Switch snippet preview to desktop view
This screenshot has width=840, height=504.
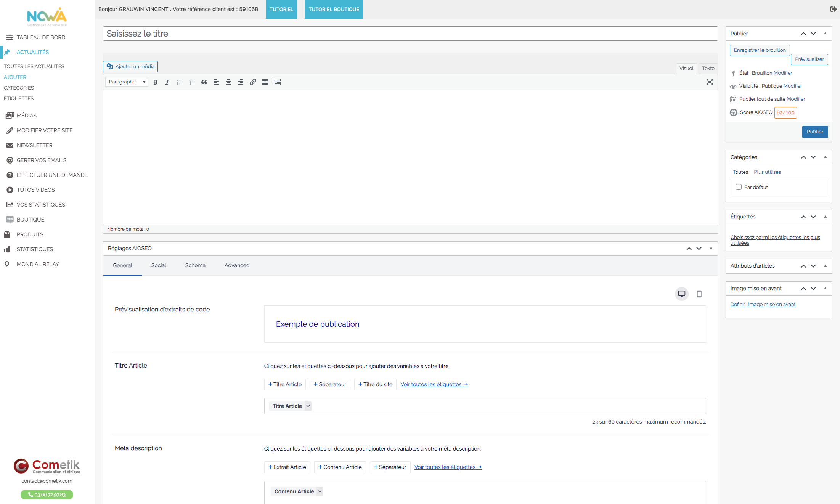pos(681,294)
